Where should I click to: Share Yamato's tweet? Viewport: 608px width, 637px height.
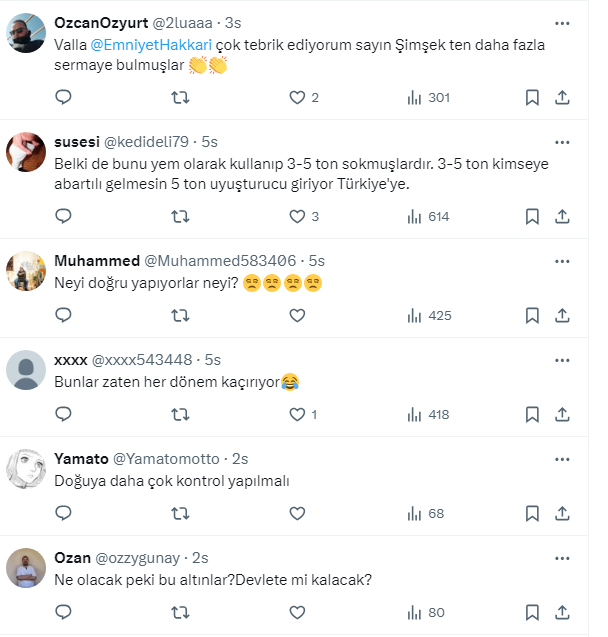562,513
